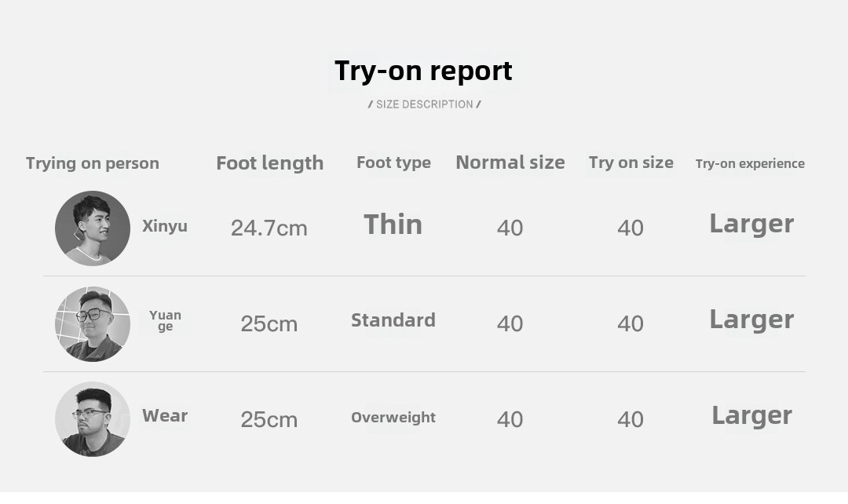Click the 24.7cm foot length value
The width and height of the screenshot is (848, 504).
[269, 228]
